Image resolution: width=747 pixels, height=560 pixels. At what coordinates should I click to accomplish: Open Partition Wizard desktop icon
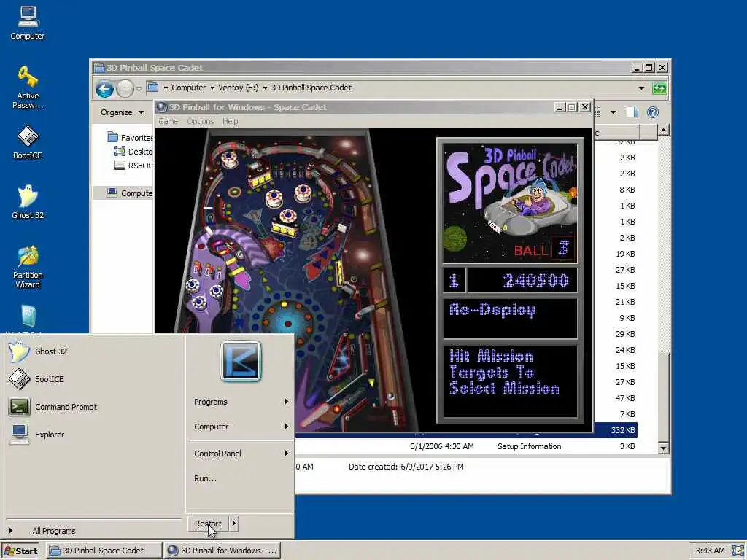[28, 267]
